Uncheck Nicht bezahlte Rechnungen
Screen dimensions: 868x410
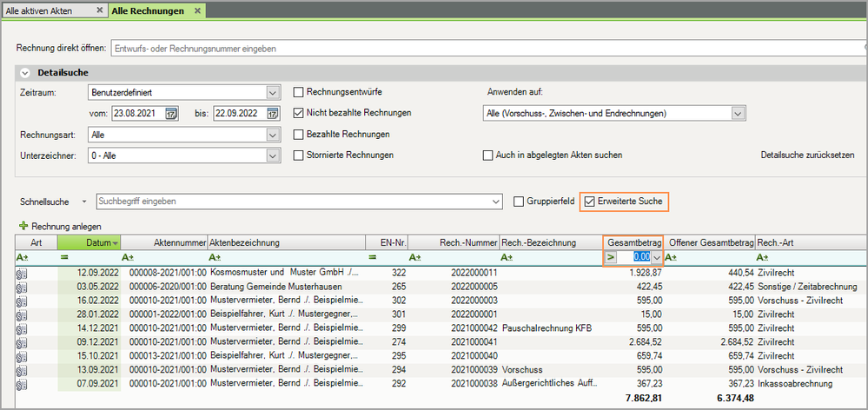(298, 113)
